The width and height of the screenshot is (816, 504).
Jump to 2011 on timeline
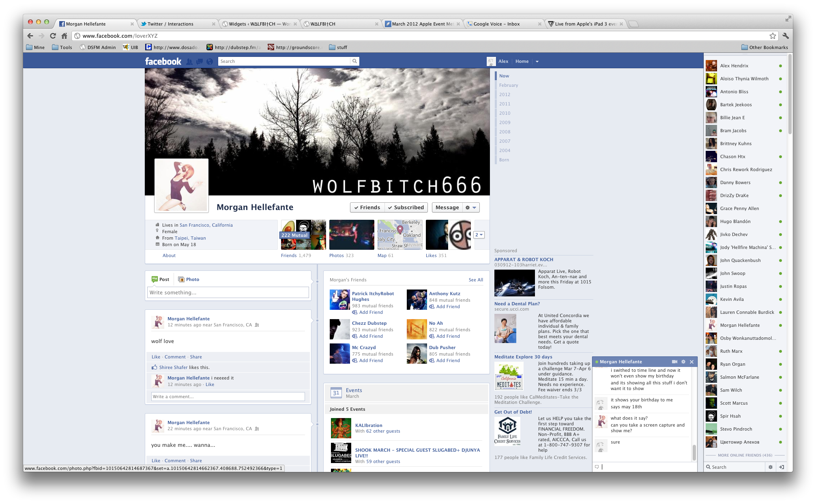click(x=505, y=104)
